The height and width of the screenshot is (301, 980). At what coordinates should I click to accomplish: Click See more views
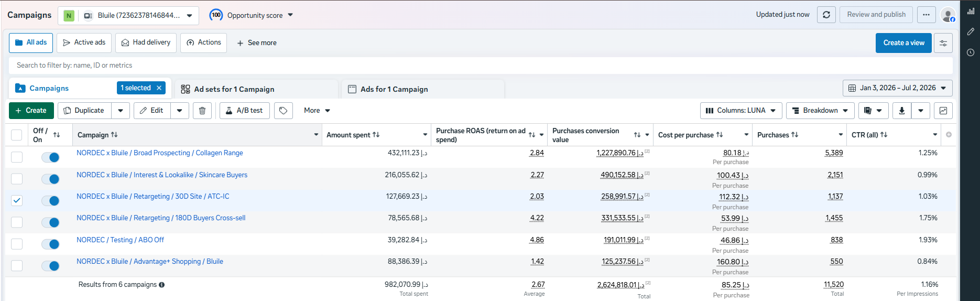coord(257,43)
